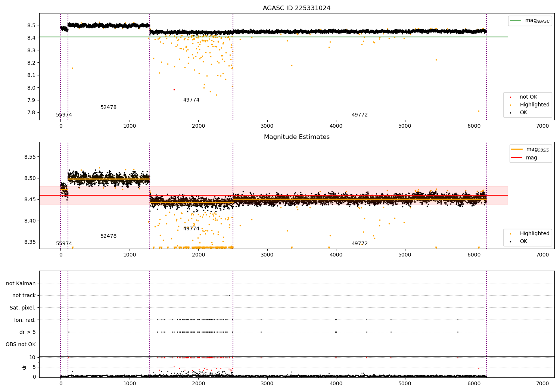
Task: Click label 49774 in Magnitude Estimates panel
Action: 191,229
